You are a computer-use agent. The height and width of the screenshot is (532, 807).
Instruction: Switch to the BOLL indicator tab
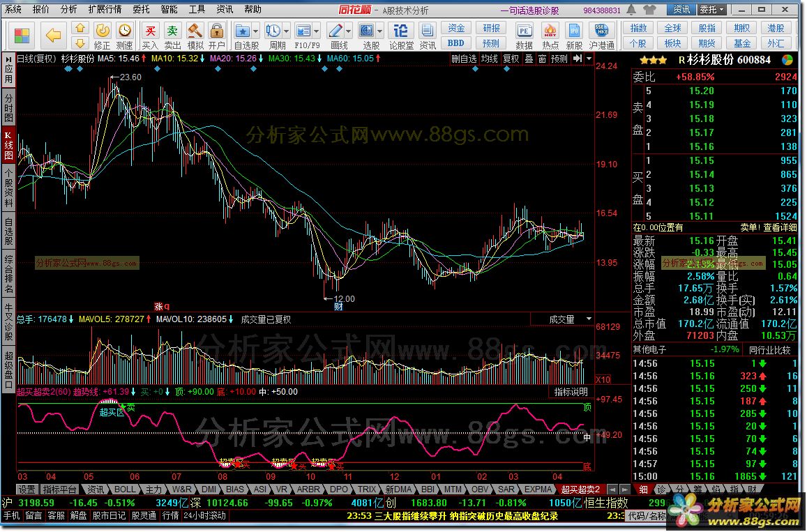point(125,489)
